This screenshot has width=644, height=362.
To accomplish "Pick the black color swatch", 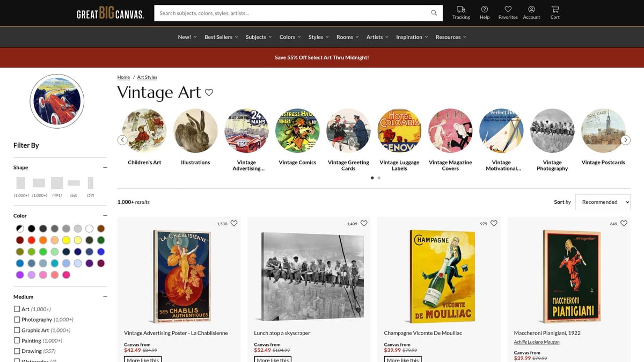I will pos(32,228).
